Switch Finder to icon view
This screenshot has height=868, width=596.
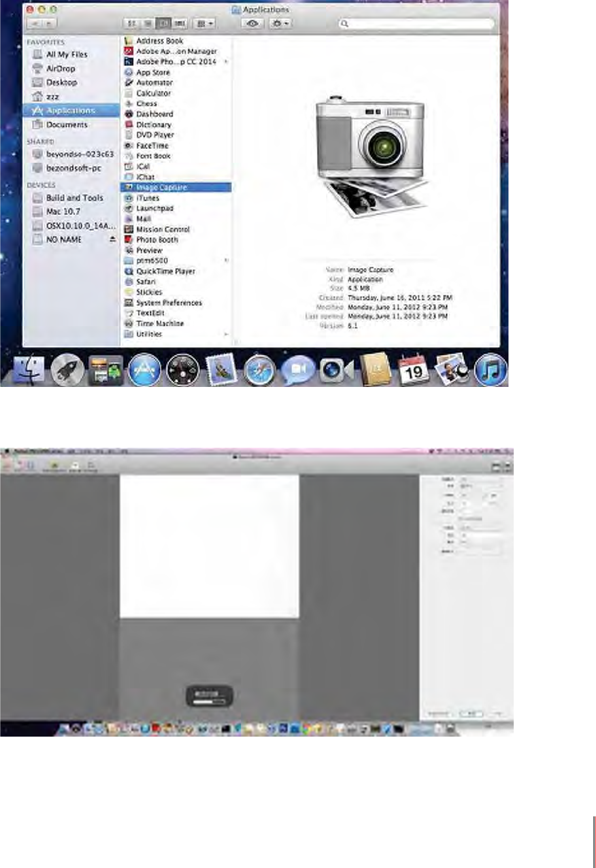(132, 24)
